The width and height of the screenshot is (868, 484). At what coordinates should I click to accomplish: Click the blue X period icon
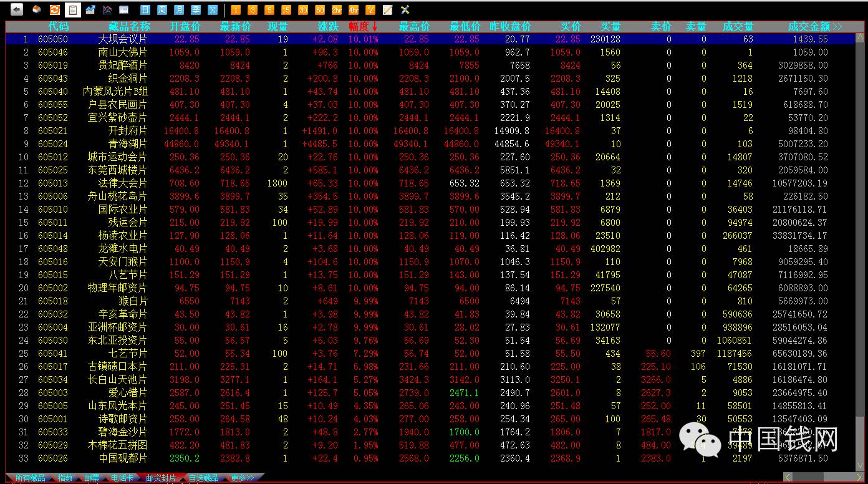point(213,10)
